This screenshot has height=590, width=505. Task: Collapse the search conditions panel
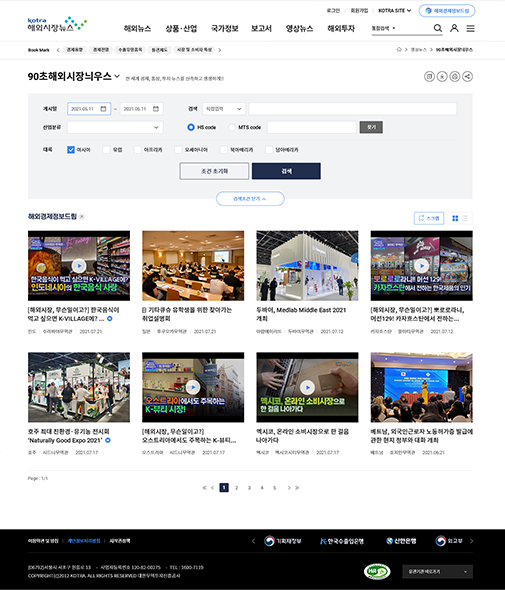tap(250, 199)
